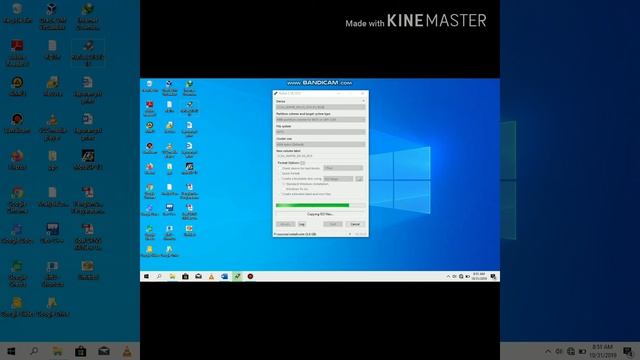Toggle Check device for bad blocks checkbox
This screenshot has width=640, height=360.
(x=280, y=168)
